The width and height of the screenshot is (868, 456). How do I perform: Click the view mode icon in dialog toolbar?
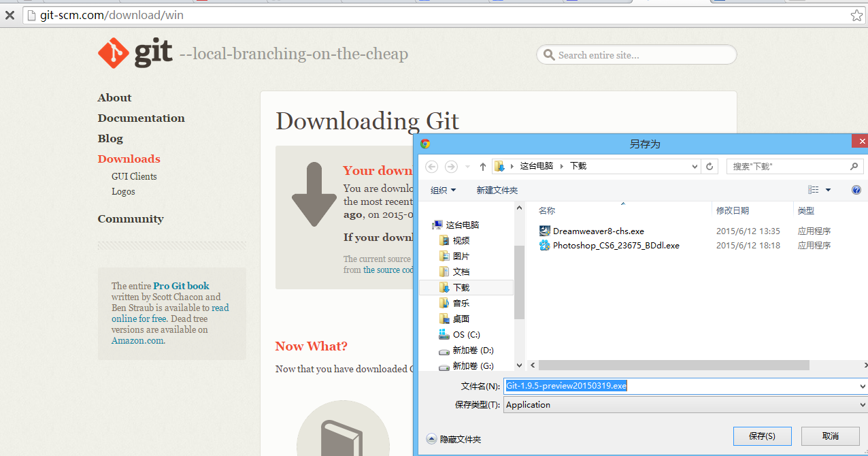click(813, 190)
